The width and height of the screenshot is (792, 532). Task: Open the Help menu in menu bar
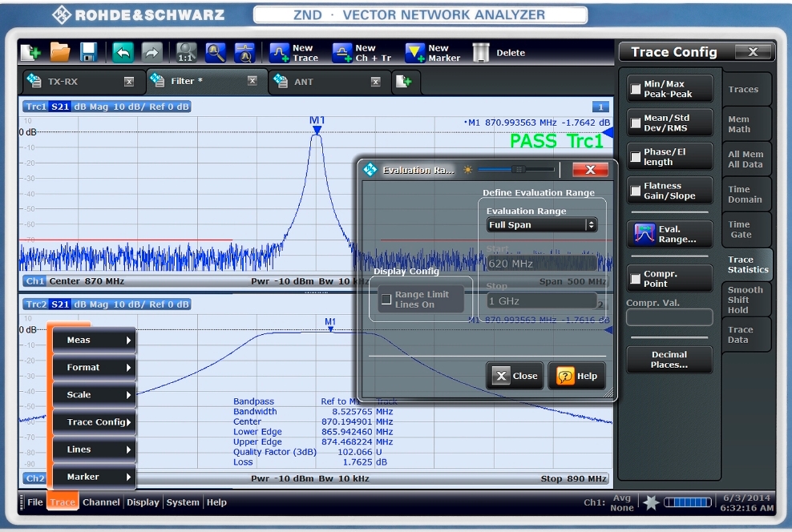pos(216,502)
